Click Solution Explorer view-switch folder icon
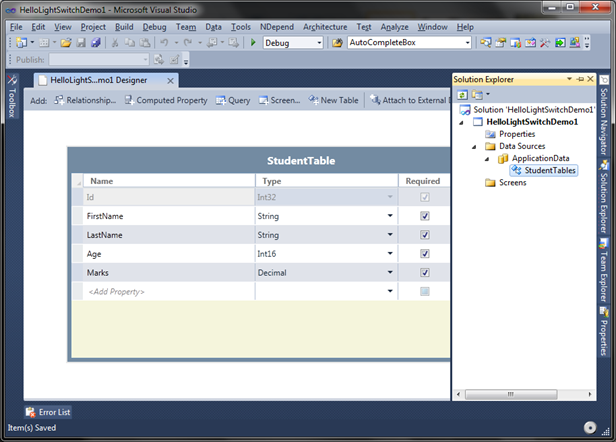Screen dimensions: 616x442 477,94
